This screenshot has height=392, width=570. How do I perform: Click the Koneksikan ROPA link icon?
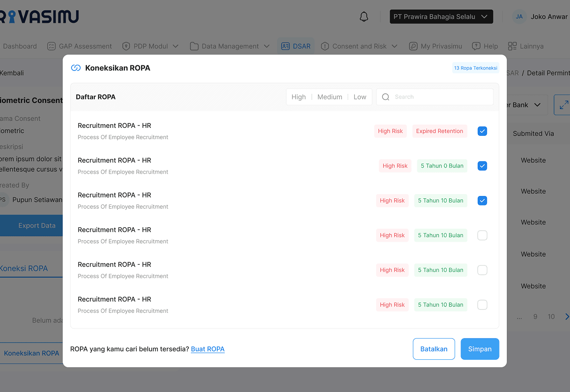[x=76, y=68]
